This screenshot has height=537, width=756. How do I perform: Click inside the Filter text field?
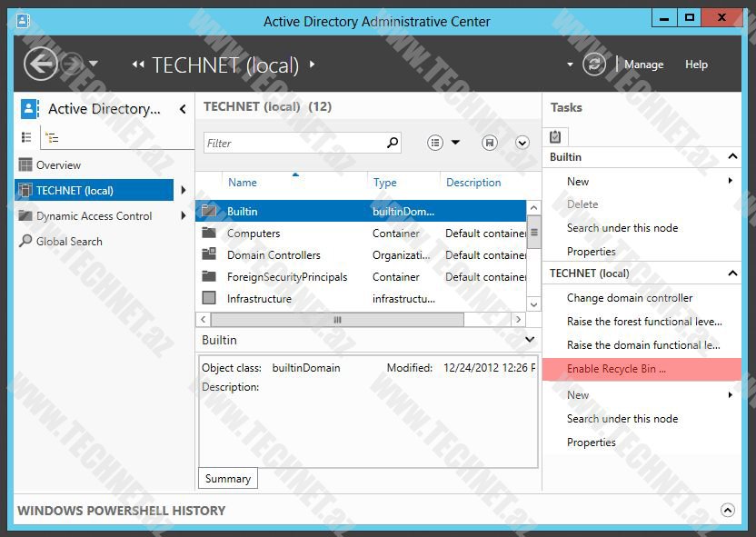(x=291, y=143)
